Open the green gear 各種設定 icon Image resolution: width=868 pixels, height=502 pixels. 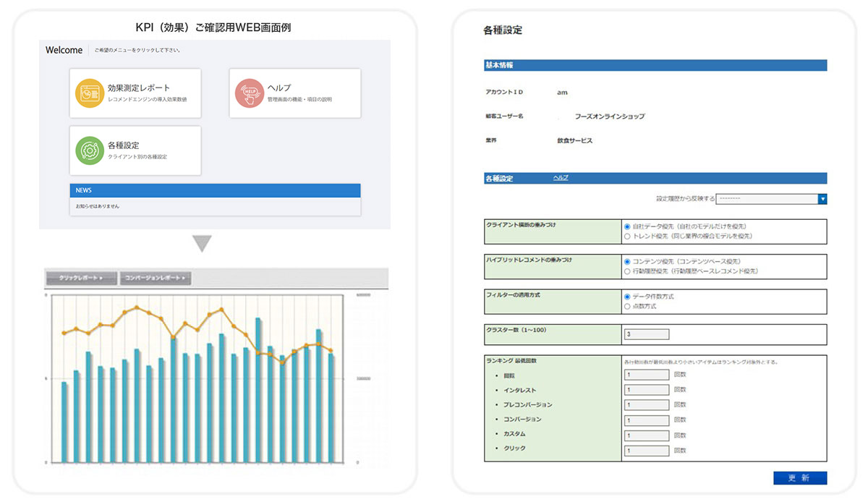point(90,150)
